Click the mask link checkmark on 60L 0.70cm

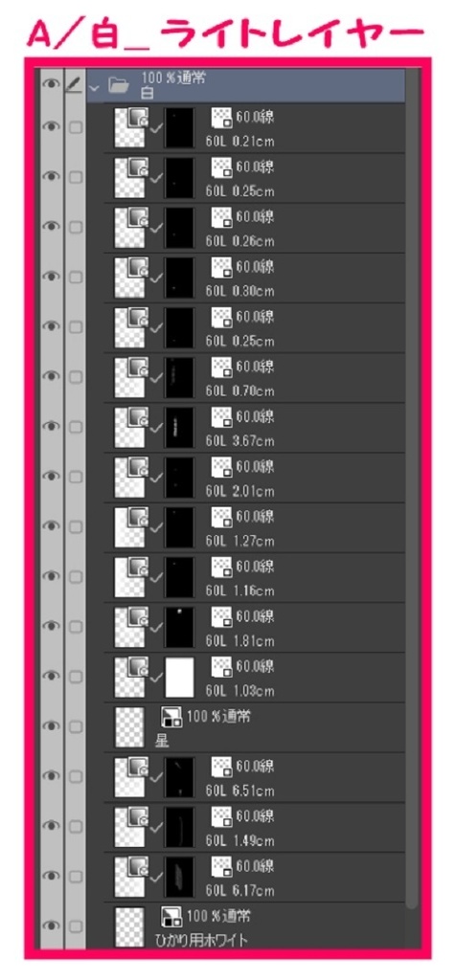(156, 377)
